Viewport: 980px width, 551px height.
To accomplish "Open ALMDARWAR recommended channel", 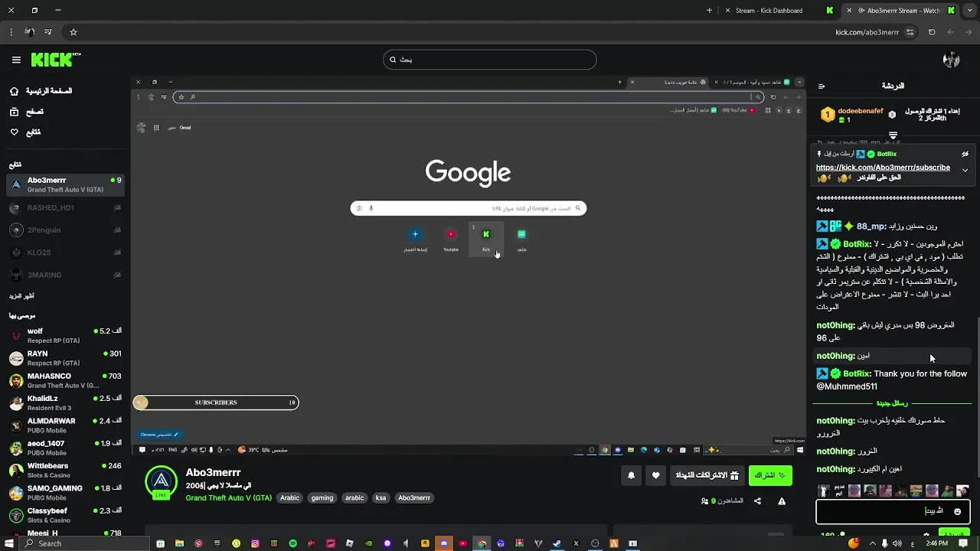I will tap(65, 425).
